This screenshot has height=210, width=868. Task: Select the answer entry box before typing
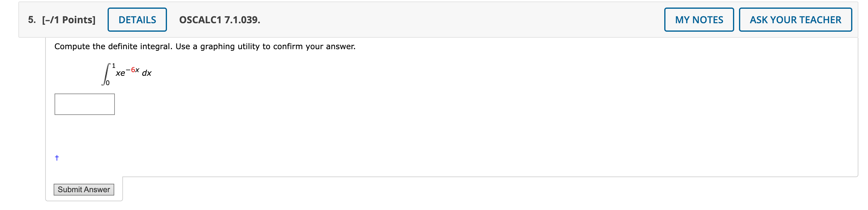click(x=84, y=104)
